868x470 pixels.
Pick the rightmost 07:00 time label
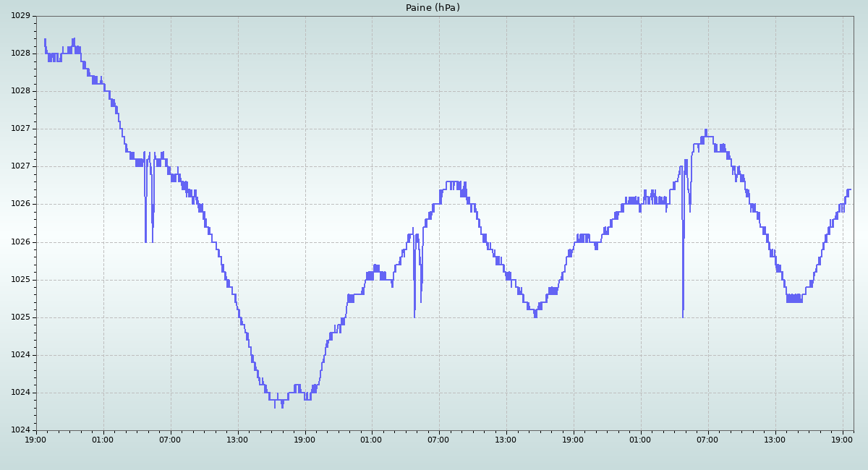[x=707, y=439]
